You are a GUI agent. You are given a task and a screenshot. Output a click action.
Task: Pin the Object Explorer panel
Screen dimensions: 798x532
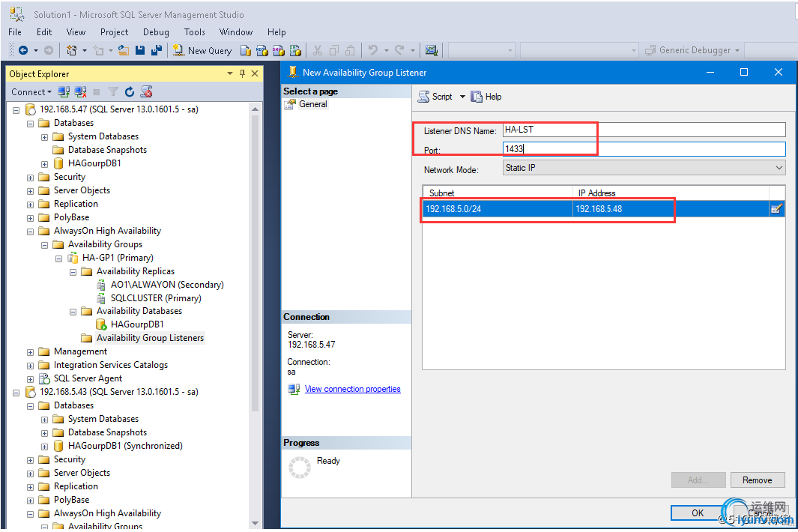point(242,74)
